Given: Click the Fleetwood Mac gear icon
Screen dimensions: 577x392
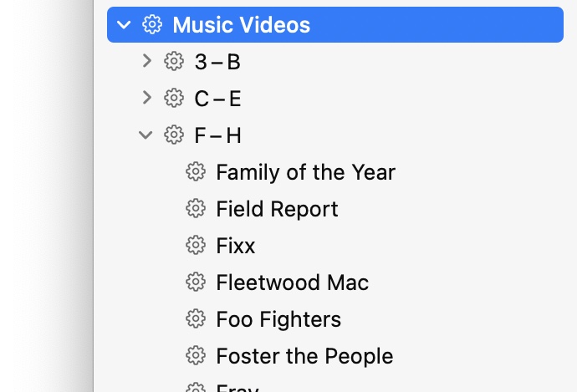Looking at the screenshot, I should pyautogui.click(x=195, y=283).
